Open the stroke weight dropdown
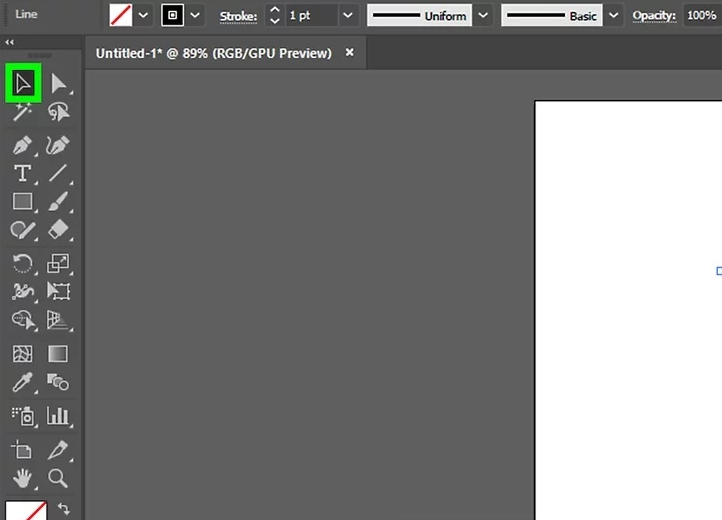The height and width of the screenshot is (520, 722). click(348, 15)
